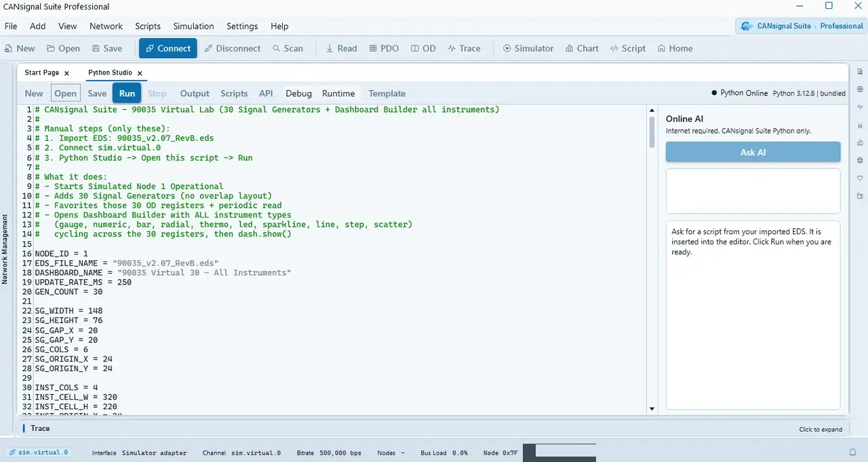The width and height of the screenshot is (868, 462).
Task: Click Disconnect in the toolbar
Action: click(232, 48)
